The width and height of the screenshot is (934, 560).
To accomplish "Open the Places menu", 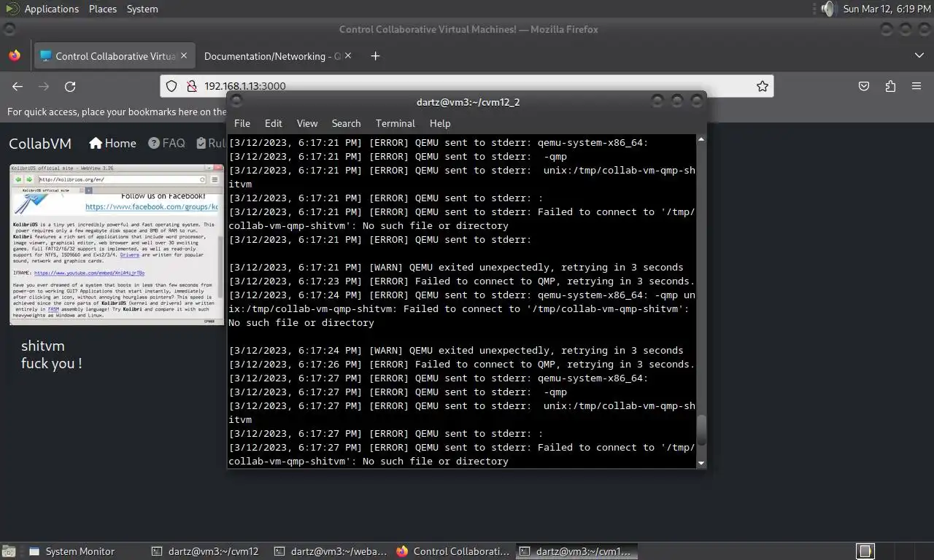I will pyautogui.click(x=103, y=9).
